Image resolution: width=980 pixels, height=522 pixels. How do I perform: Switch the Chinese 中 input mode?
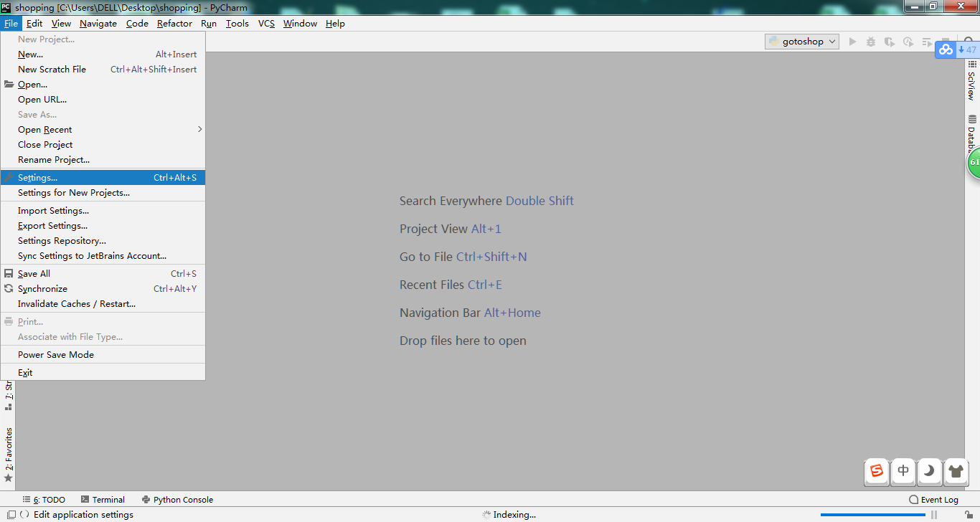(903, 471)
